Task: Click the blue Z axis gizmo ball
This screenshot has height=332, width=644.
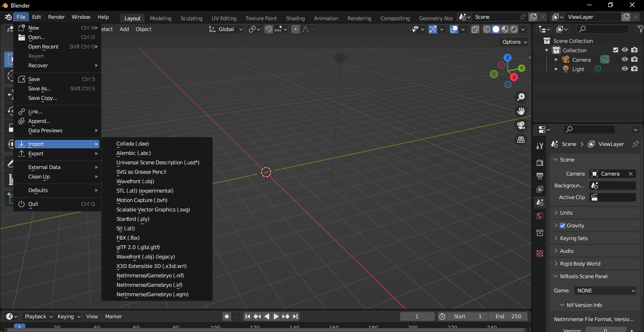Action: click(507, 57)
